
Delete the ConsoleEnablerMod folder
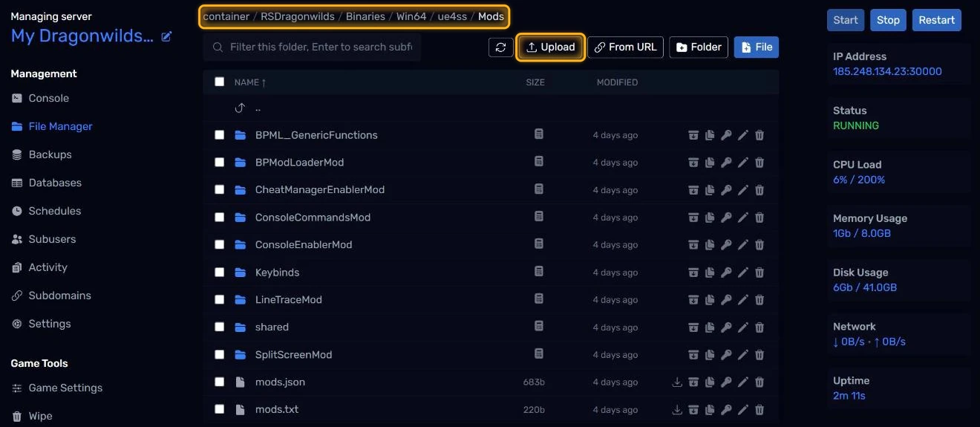[759, 245]
